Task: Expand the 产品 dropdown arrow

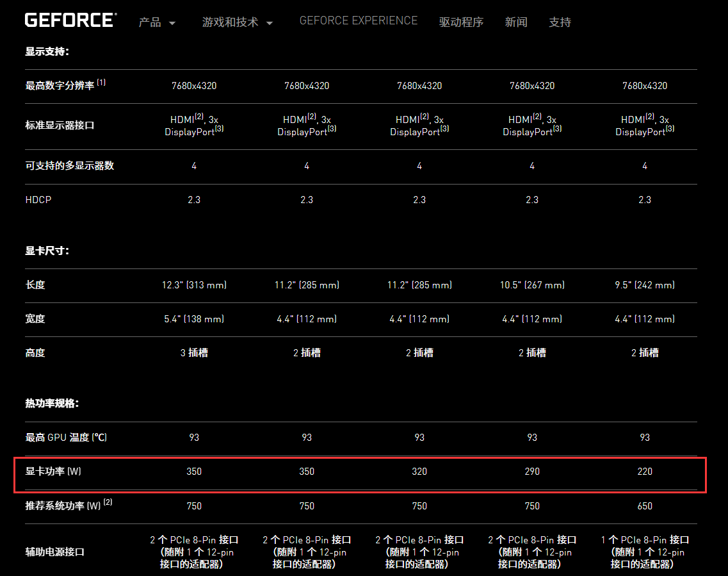Action: [172, 23]
